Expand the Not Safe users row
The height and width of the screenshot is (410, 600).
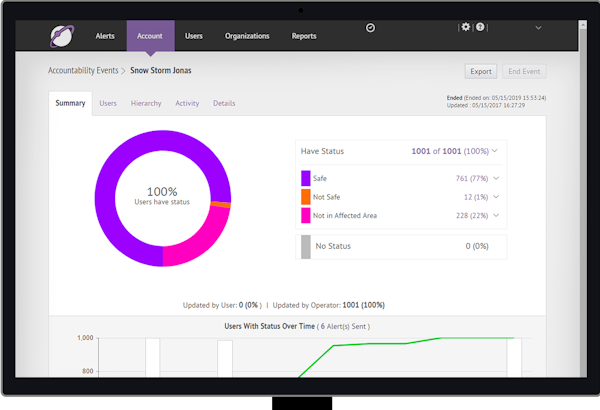tap(496, 197)
